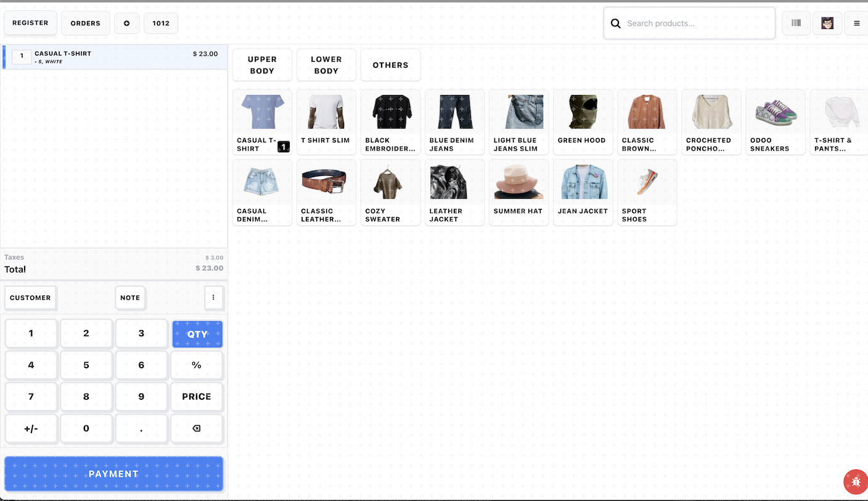Open more actions three-dot menu

pyautogui.click(x=213, y=297)
